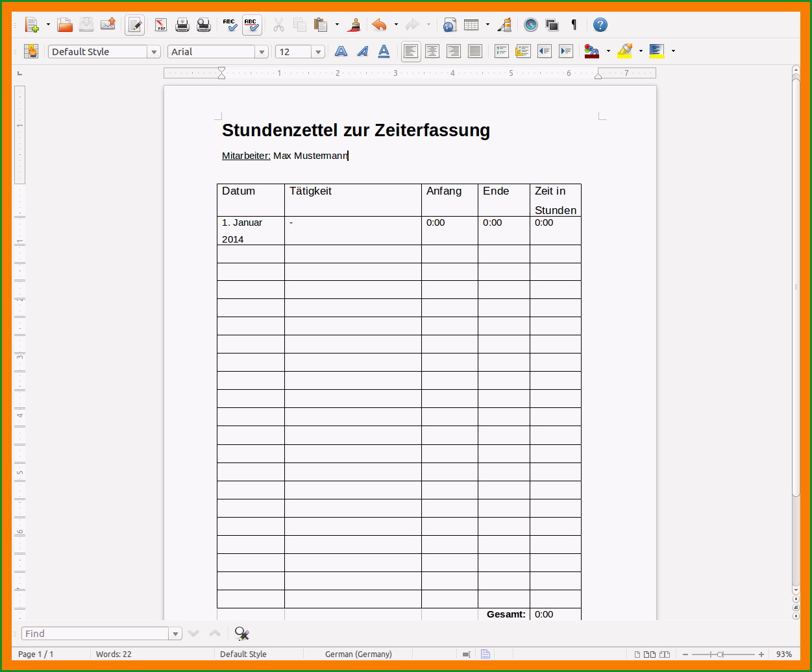This screenshot has width=812, height=672.
Task: Toggle Nonprinting Characters pilcrow
Action: [x=574, y=25]
